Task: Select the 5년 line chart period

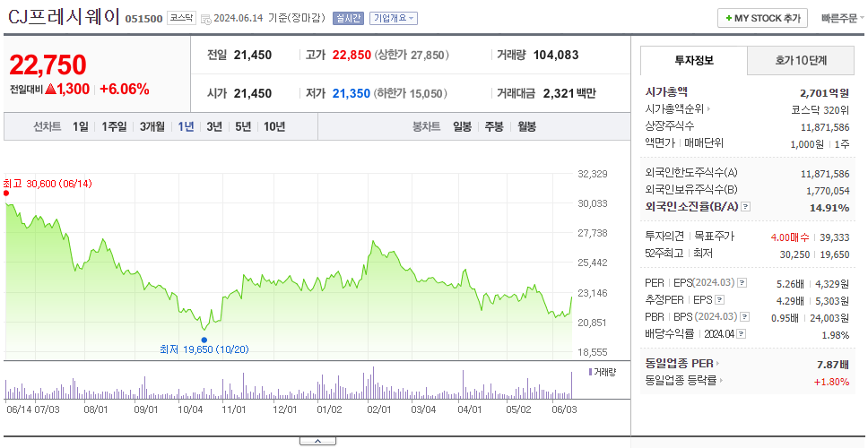Action: coord(243,126)
